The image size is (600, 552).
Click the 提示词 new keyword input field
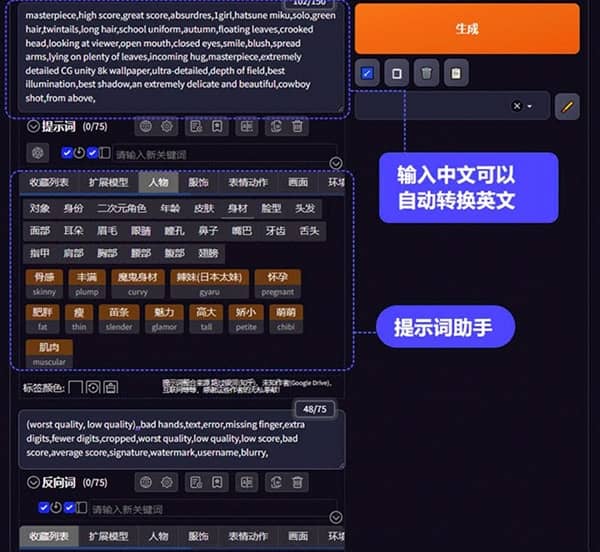(x=220, y=154)
